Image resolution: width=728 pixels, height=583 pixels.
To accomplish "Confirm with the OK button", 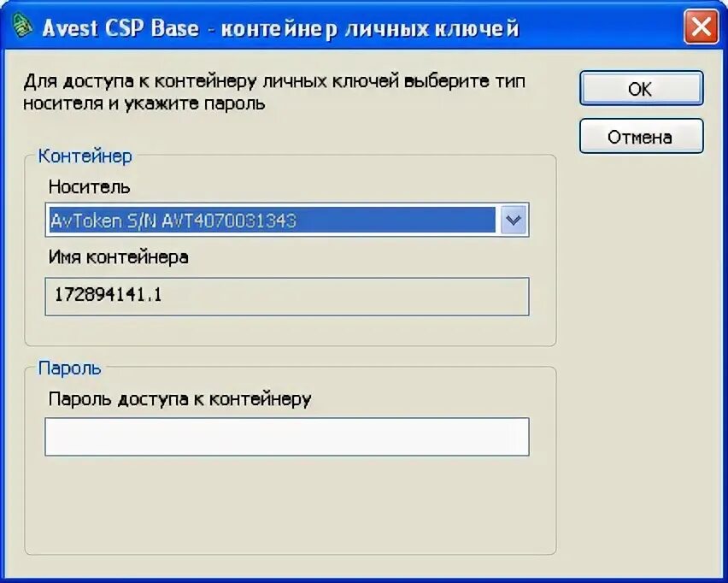I will coord(641,88).
